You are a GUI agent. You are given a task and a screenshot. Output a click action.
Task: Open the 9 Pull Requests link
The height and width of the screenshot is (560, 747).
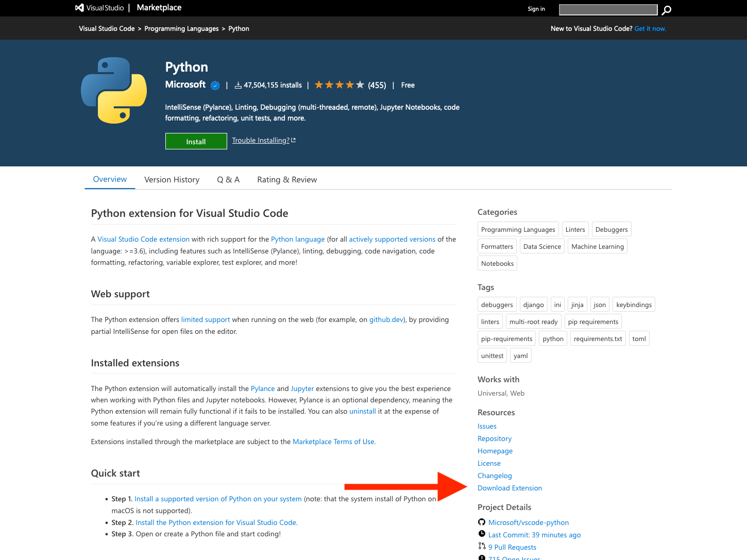point(512,547)
